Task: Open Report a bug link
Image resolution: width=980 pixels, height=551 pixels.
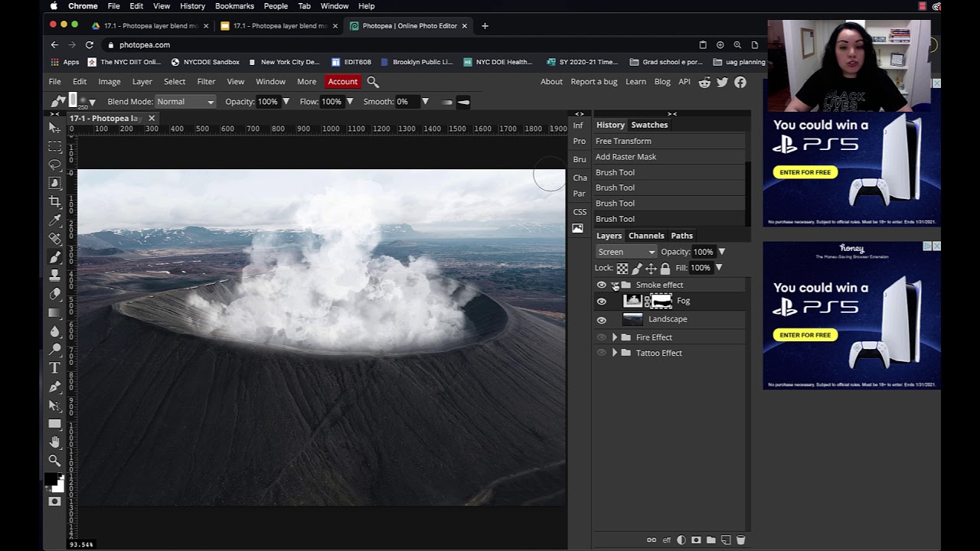Action: [x=593, y=82]
